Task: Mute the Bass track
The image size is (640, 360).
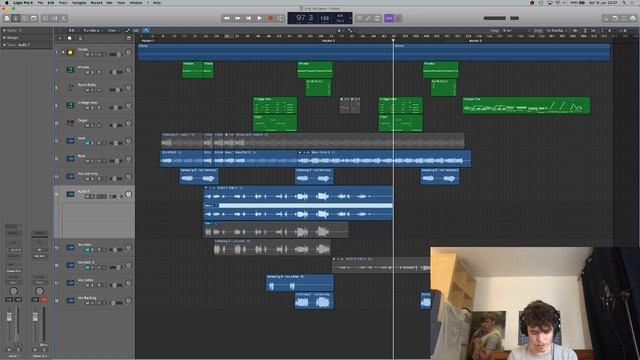Action: (87, 161)
